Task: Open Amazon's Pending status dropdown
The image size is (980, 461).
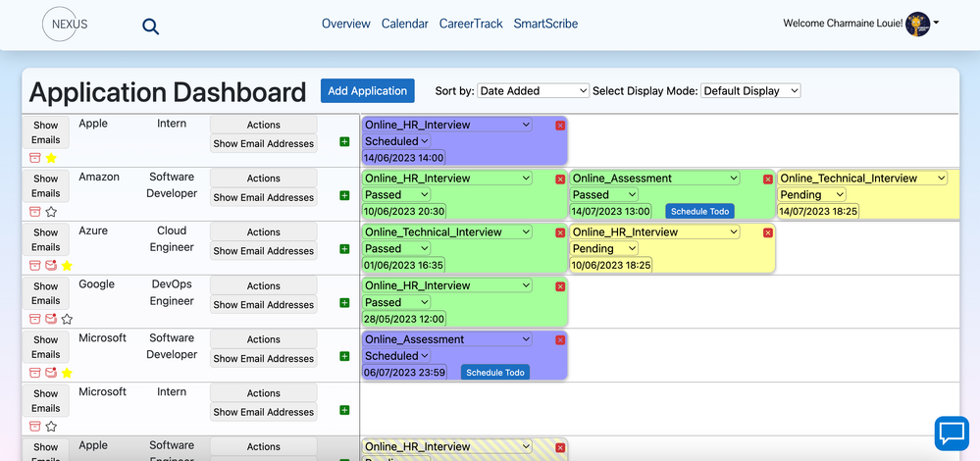Action: point(812,194)
